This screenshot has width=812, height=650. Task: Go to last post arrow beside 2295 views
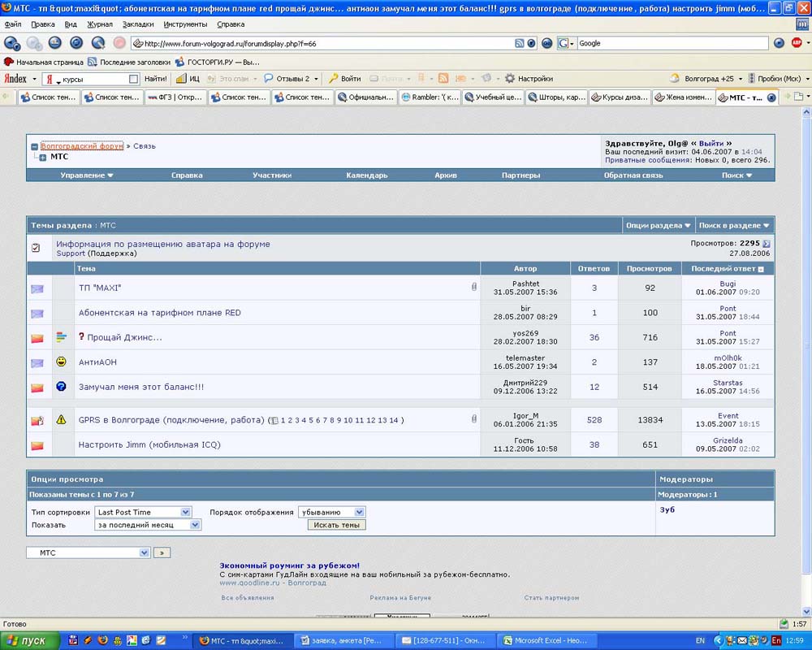(x=767, y=244)
